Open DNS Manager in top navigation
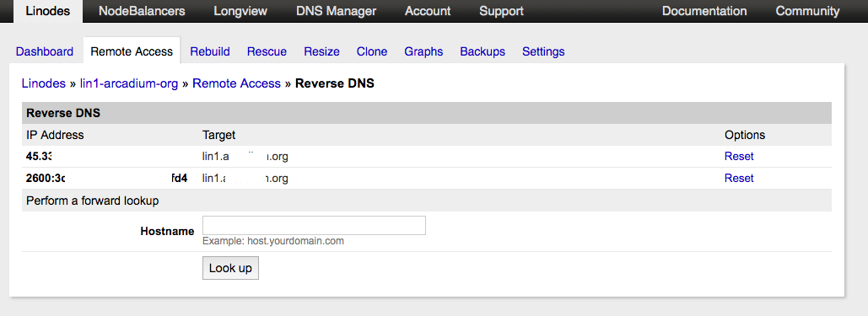 pyautogui.click(x=336, y=11)
